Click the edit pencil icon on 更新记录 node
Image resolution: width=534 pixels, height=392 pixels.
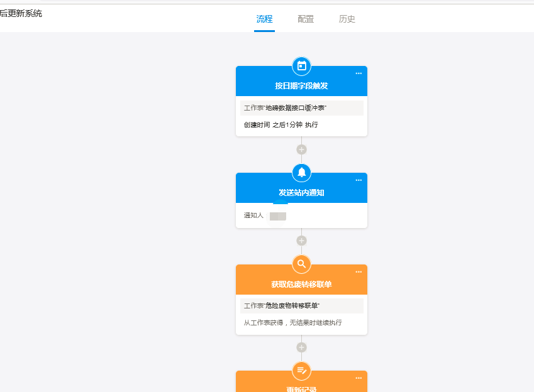pos(301,371)
